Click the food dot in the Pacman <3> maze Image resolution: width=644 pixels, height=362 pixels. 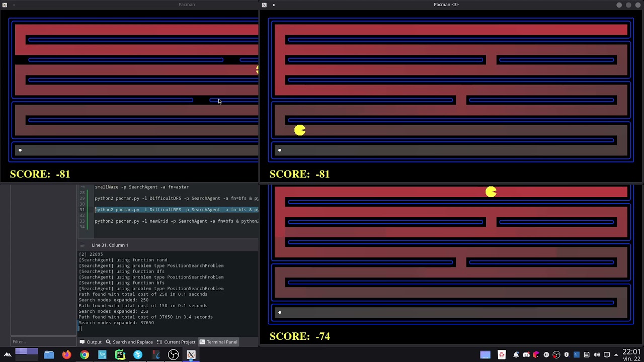[x=280, y=150]
